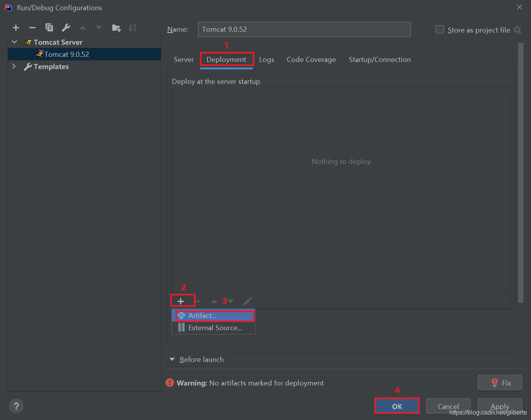This screenshot has width=531, height=420.
Task: Collapse the Before launch section
Action: (172, 359)
